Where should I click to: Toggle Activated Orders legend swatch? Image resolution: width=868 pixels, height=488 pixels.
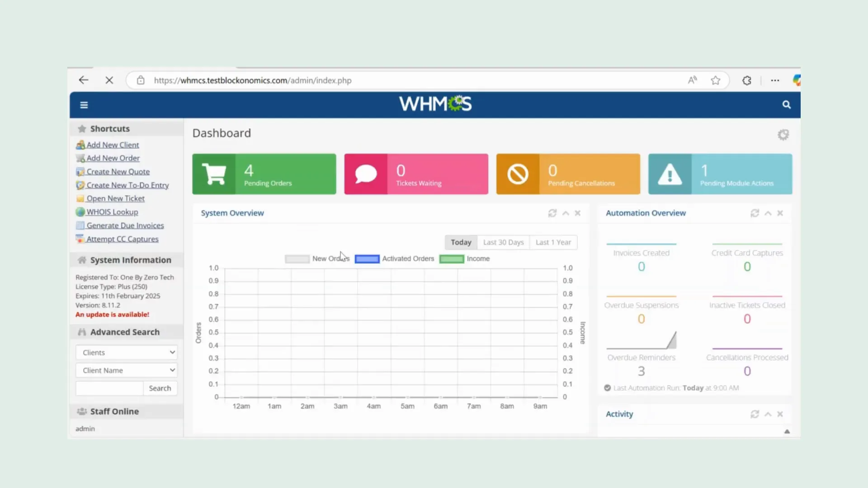[x=367, y=259]
